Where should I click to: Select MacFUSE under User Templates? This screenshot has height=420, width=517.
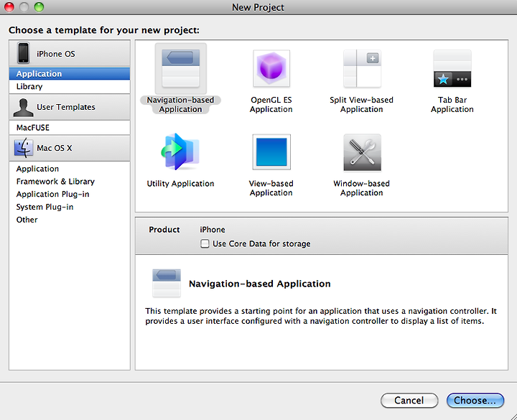70,128
